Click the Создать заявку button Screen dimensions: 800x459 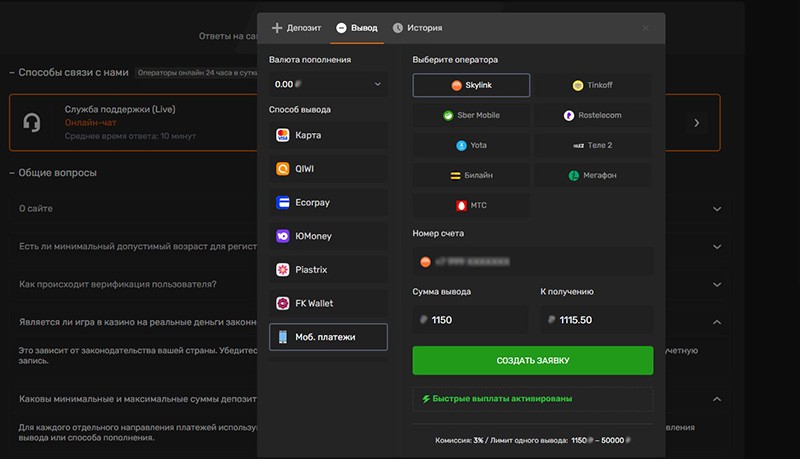point(532,360)
